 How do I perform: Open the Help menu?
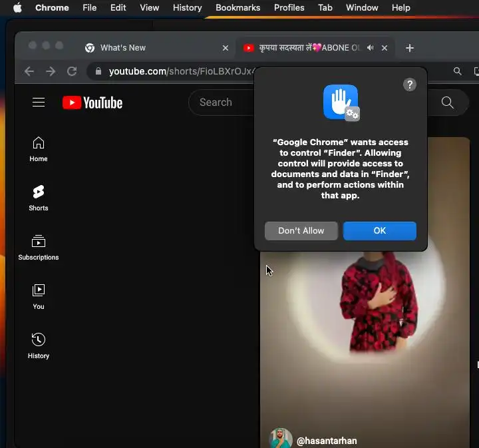click(400, 7)
